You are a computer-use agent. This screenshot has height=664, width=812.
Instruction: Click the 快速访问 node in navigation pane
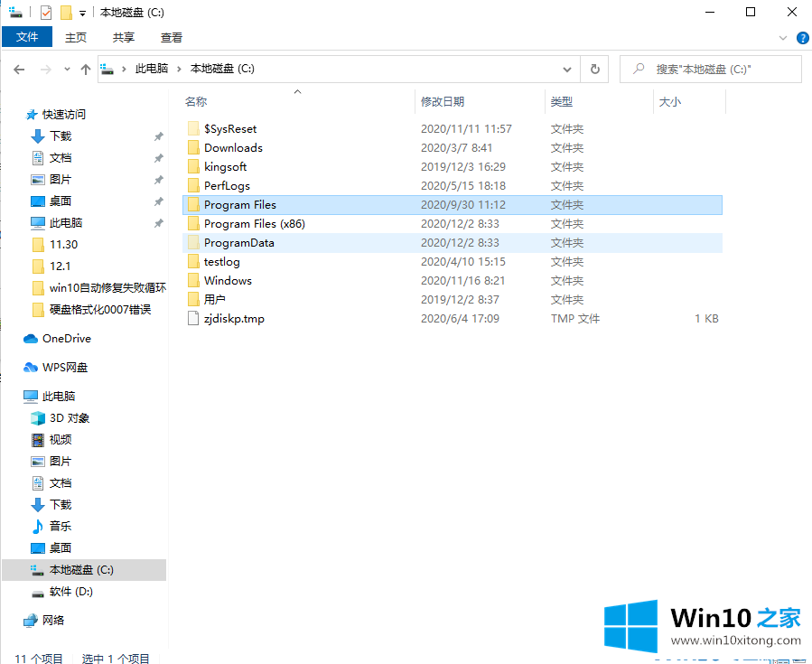tap(64, 115)
